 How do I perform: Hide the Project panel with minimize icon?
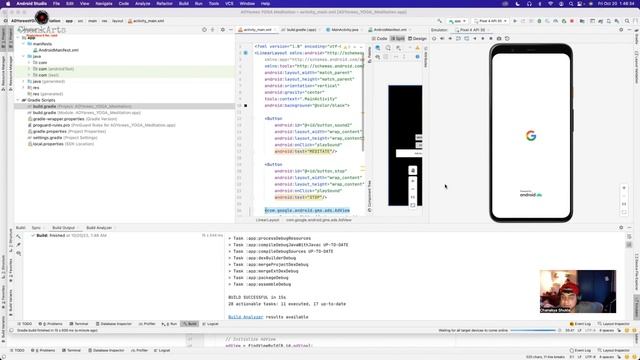click(231, 30)
